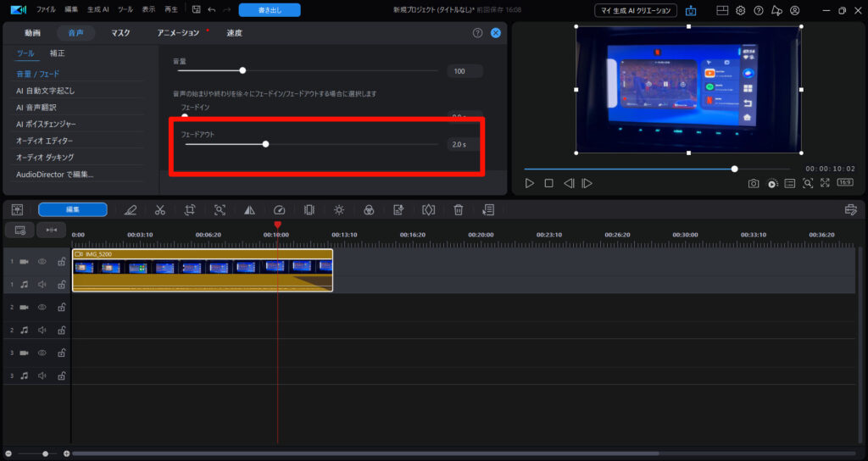Viewport: 868px width, 461px height.
Task: Mute audio track 1 with the speaker icon
Action: click(42, 285)
